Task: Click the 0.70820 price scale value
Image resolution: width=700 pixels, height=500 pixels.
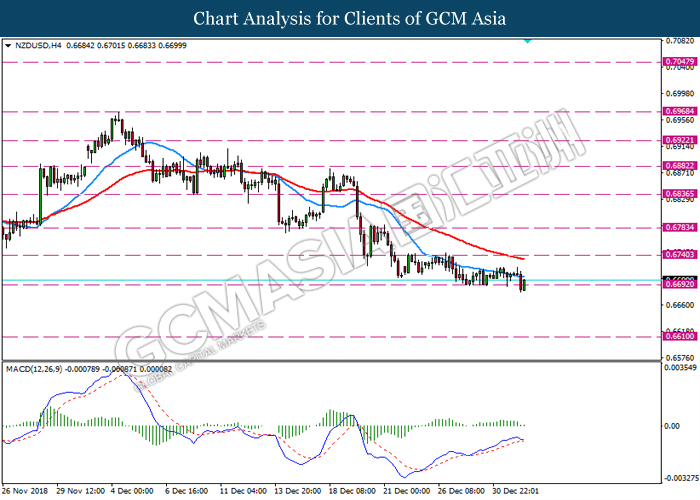Action: [x=680, y=41]
